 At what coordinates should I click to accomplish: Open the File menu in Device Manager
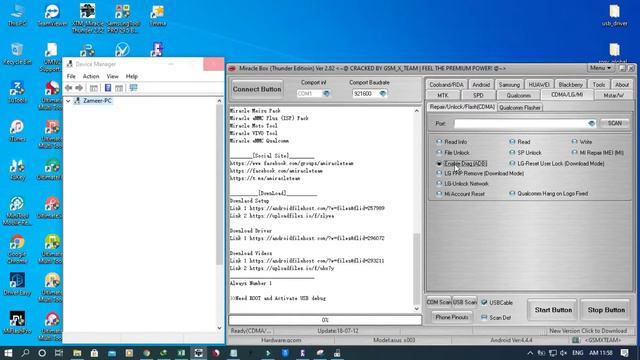coord(71,76)
